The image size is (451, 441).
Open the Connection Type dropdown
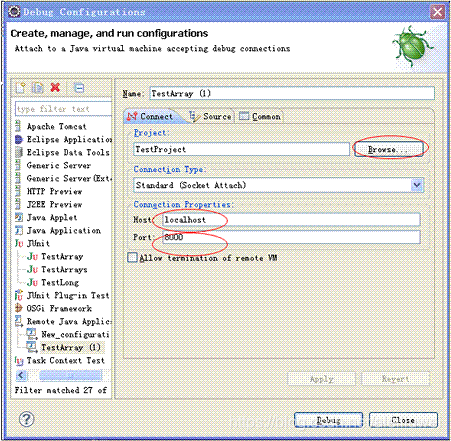click(417, 185)
